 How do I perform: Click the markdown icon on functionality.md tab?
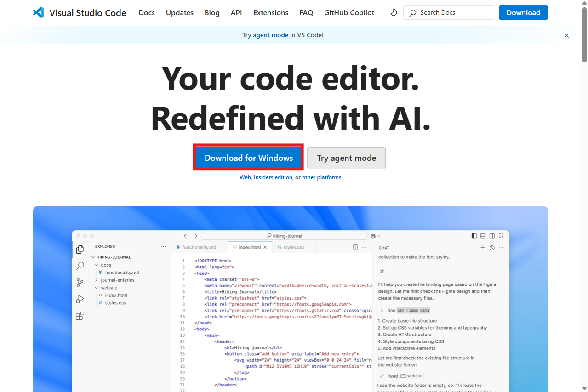[178, 247]
